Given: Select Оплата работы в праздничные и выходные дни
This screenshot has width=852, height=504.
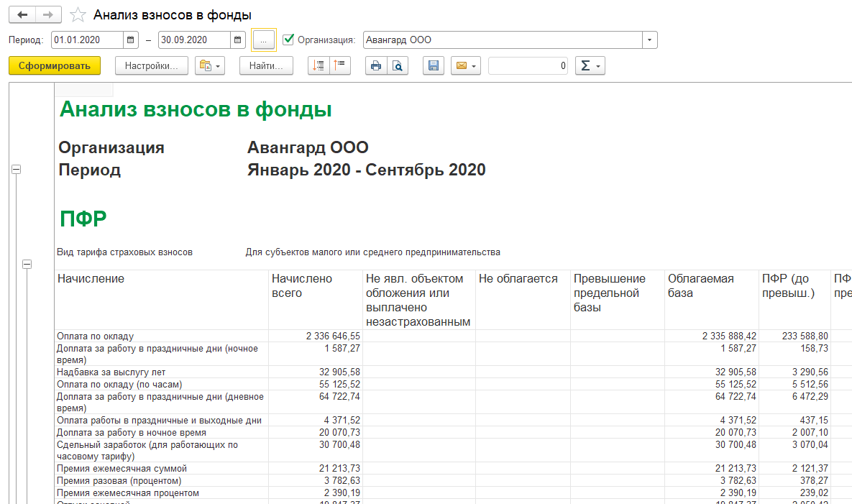Looking at the screenshot, I should point(159,421).
